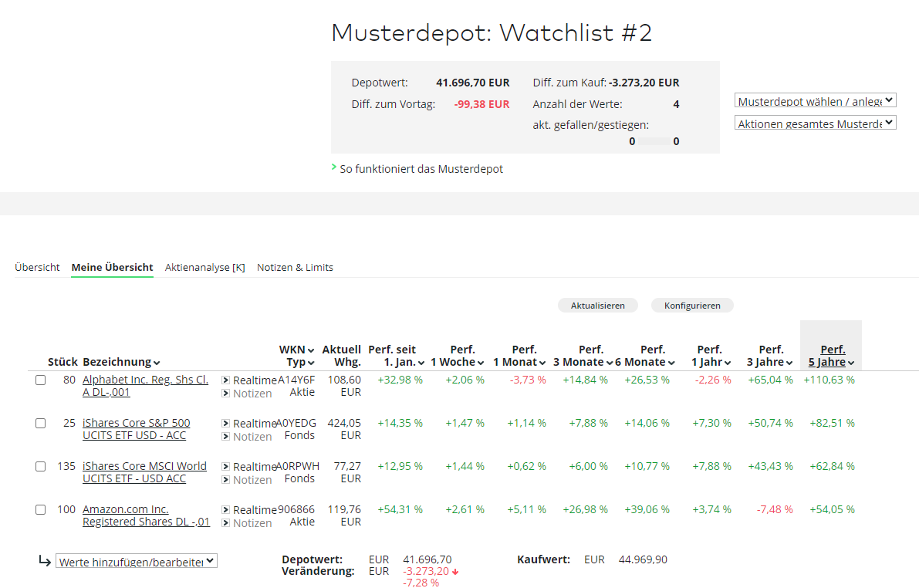Select the Meine Übersicht tab

(112, 267)
